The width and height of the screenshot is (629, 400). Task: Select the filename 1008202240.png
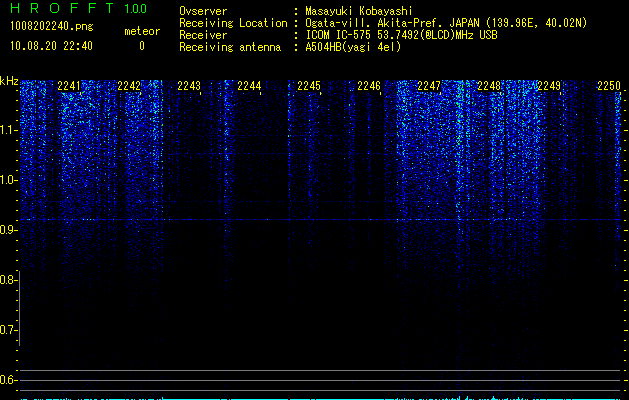52,27
